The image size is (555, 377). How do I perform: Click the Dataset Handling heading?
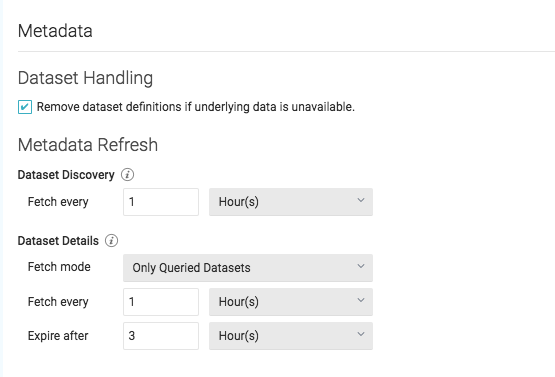click(x=85, y=78)
